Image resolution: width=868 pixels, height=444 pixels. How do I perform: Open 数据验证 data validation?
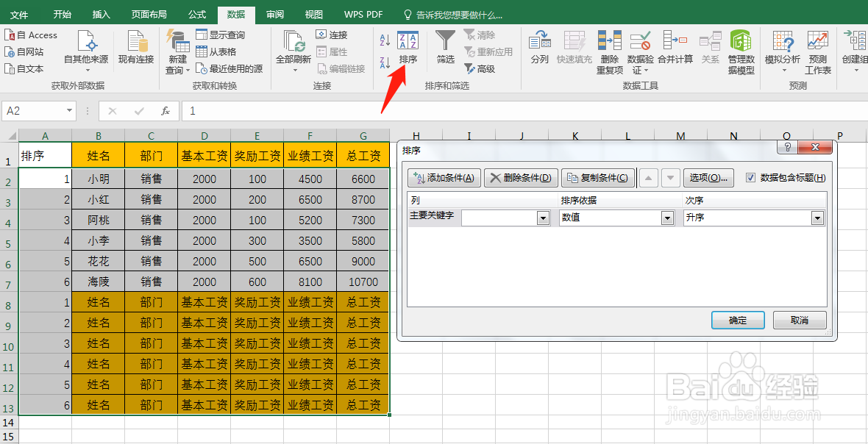641,52
